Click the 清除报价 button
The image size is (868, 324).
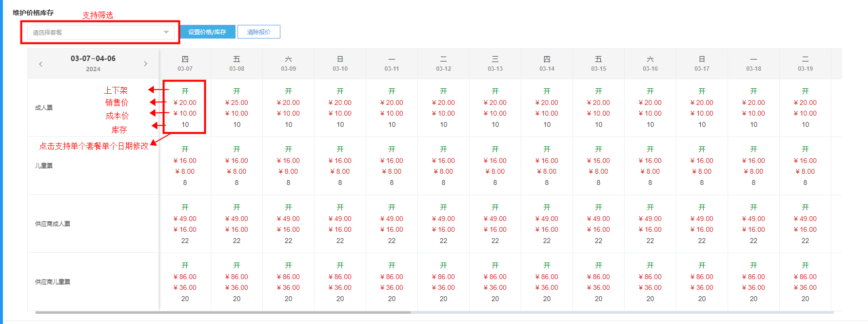click(258, 32)
